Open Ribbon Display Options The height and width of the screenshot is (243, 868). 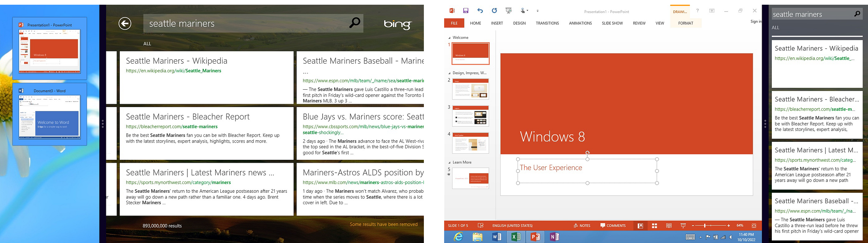(x=712, y=11)
